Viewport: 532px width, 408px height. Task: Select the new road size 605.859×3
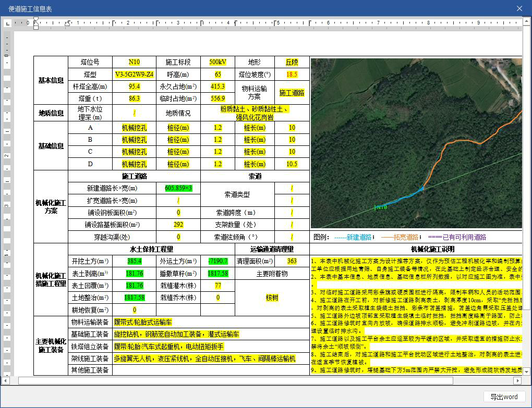click(178, 188)
